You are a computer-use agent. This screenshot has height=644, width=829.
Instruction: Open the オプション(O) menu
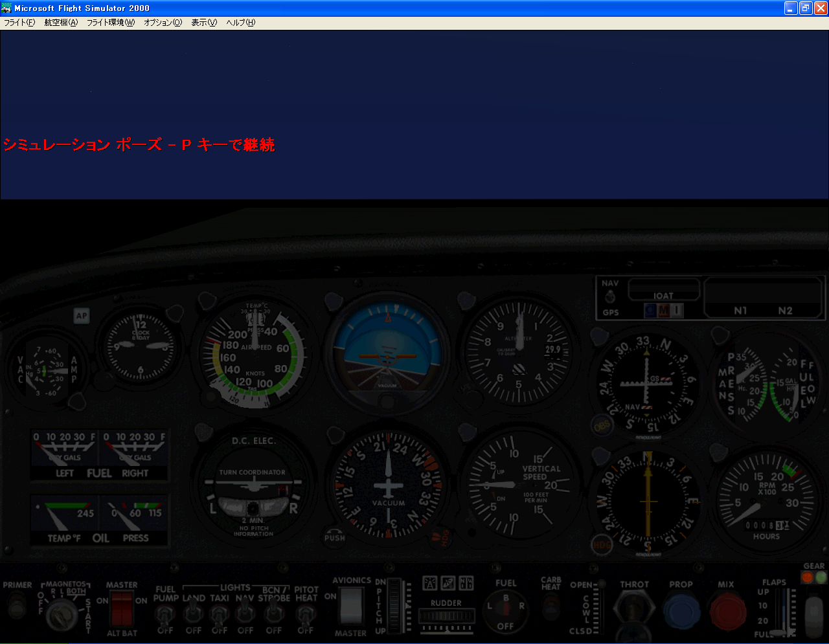pyautogui.click(x=163, y=23)
